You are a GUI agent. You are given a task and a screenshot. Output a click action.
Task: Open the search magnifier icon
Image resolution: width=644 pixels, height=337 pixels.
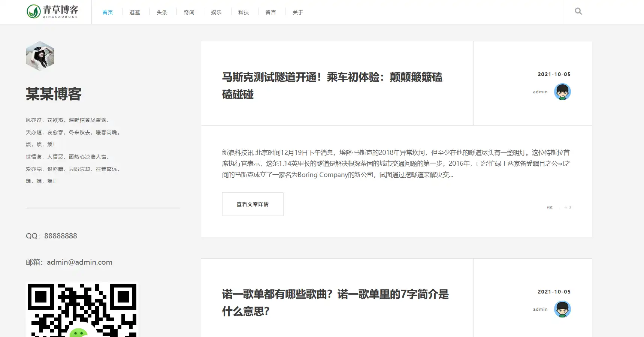[578, 11]
